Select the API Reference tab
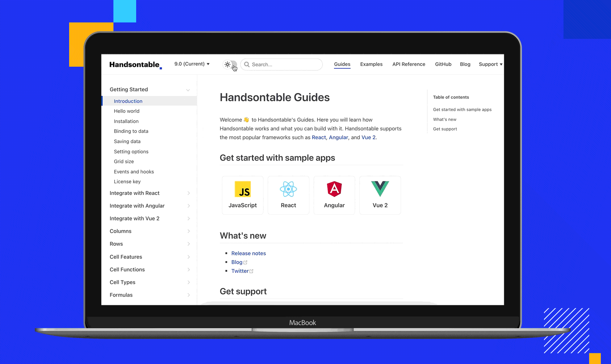Viewport: 611px width, 364px height. (x=408, y=64)
